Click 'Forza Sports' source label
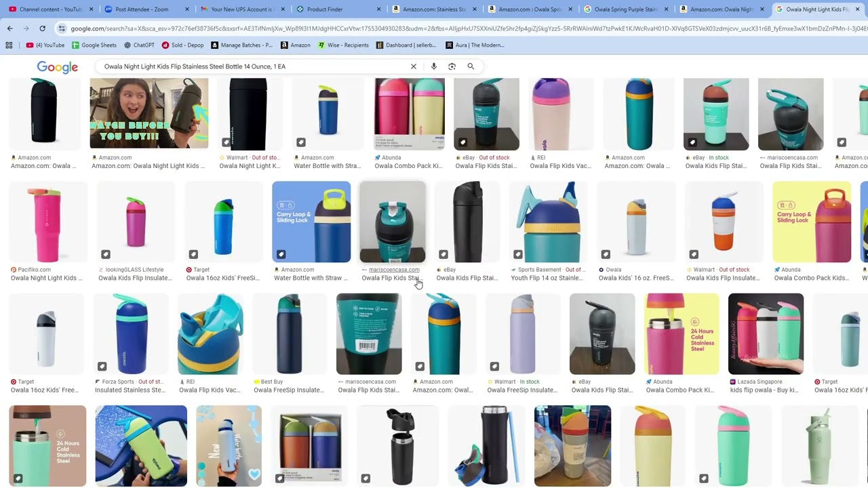This screenshot has height=488, width=868. coord(119,382)
